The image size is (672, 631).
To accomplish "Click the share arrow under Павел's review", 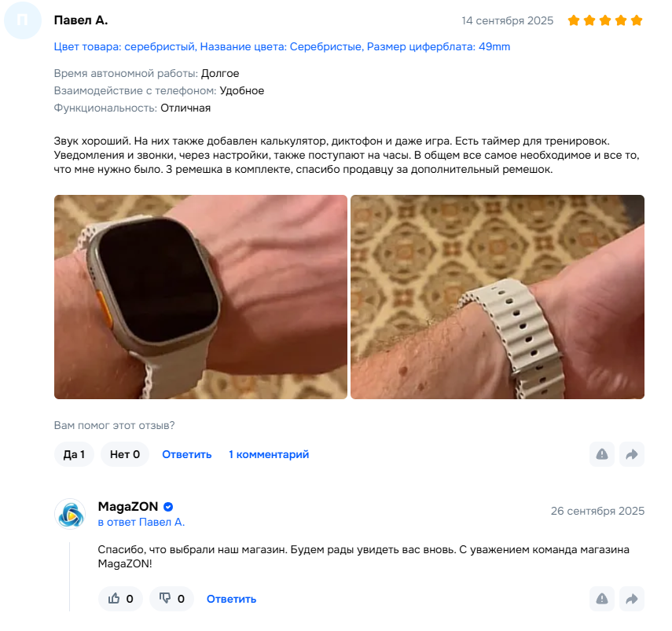I will click(x=632, y=454).
